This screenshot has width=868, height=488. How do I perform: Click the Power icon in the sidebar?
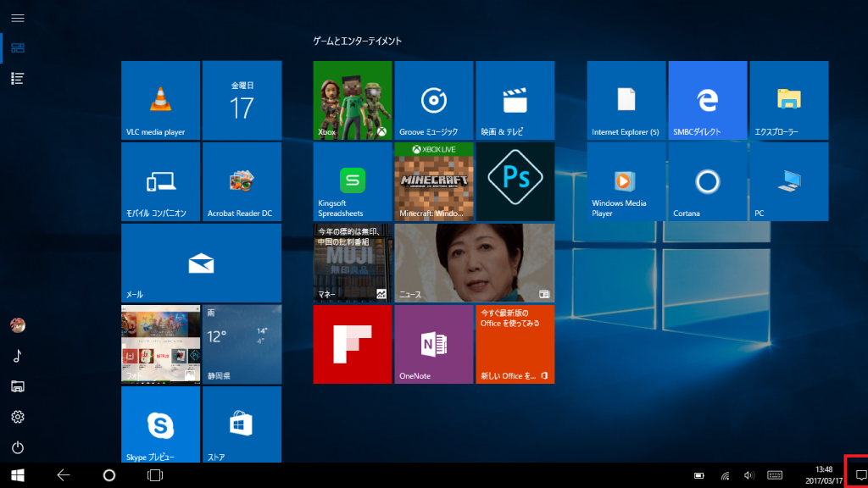tap(19, 447)
